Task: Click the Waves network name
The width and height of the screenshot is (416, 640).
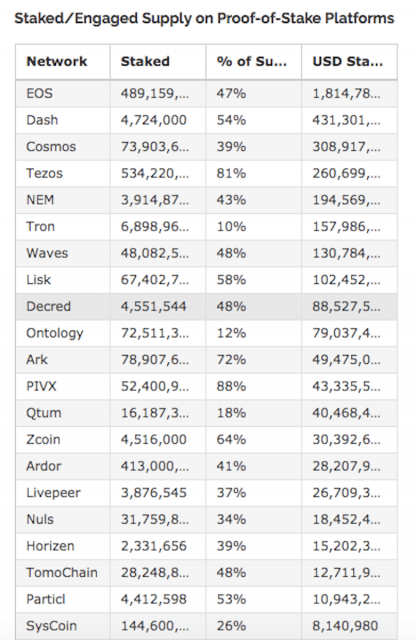Action: pos(47,253)
